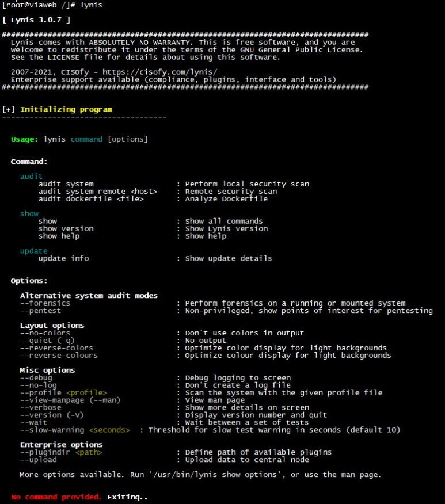The height and width of the screenshot is (504, 445).
Task: Click the '--quiet (-q)' option
Action: (47, 341)
